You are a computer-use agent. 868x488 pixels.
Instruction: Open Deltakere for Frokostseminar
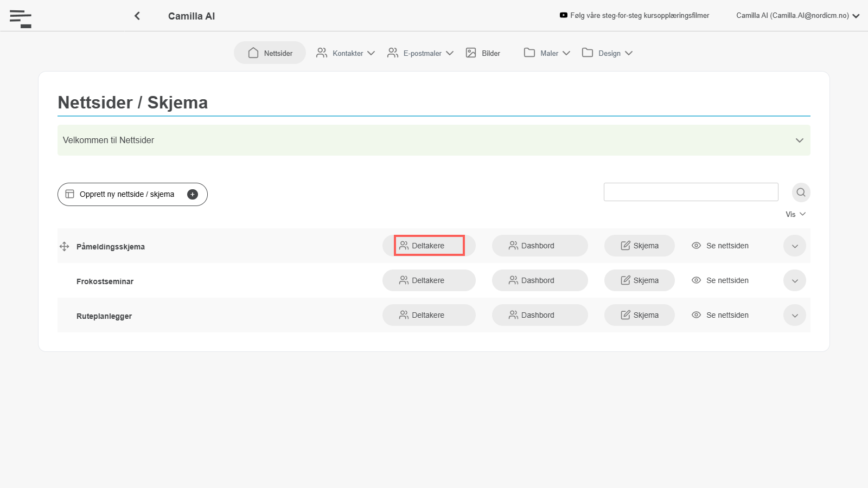click(429, 280)
